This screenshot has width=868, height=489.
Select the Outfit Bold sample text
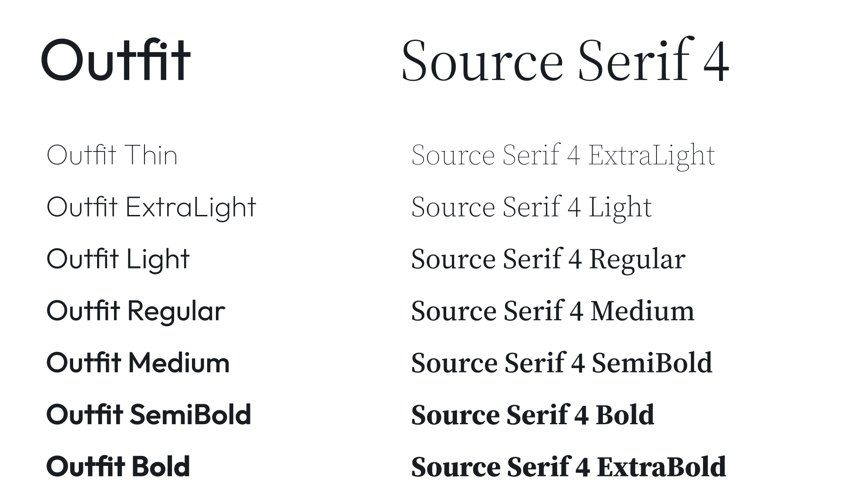click(x=118, y=466)
